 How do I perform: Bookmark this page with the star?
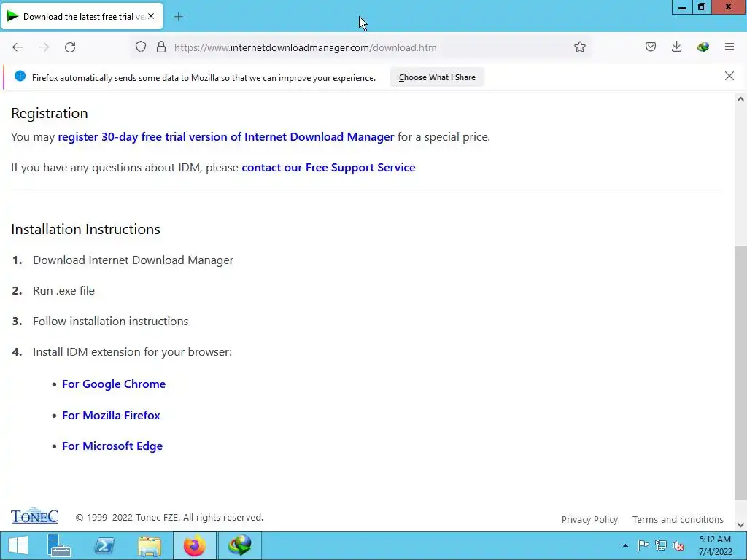pos(580,47)
